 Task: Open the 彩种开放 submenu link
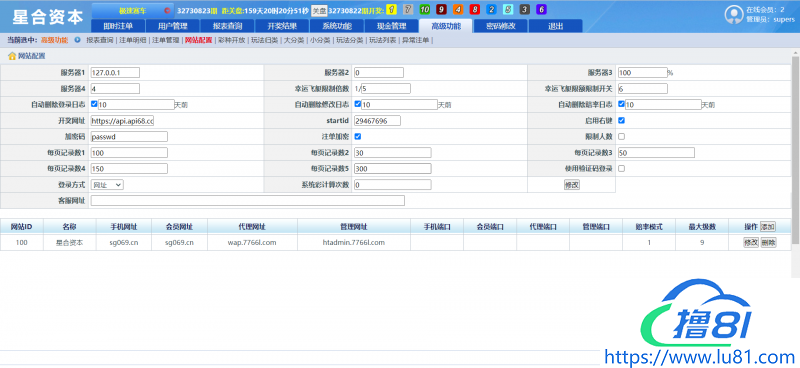(231, 40)
